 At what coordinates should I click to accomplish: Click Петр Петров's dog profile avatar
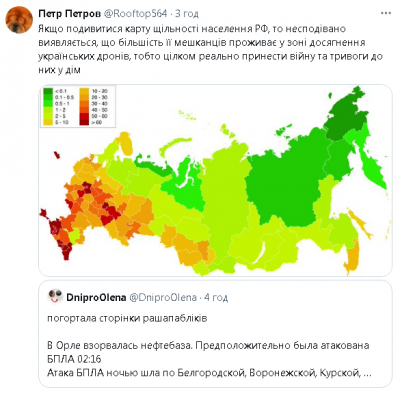tap(19, 20)
